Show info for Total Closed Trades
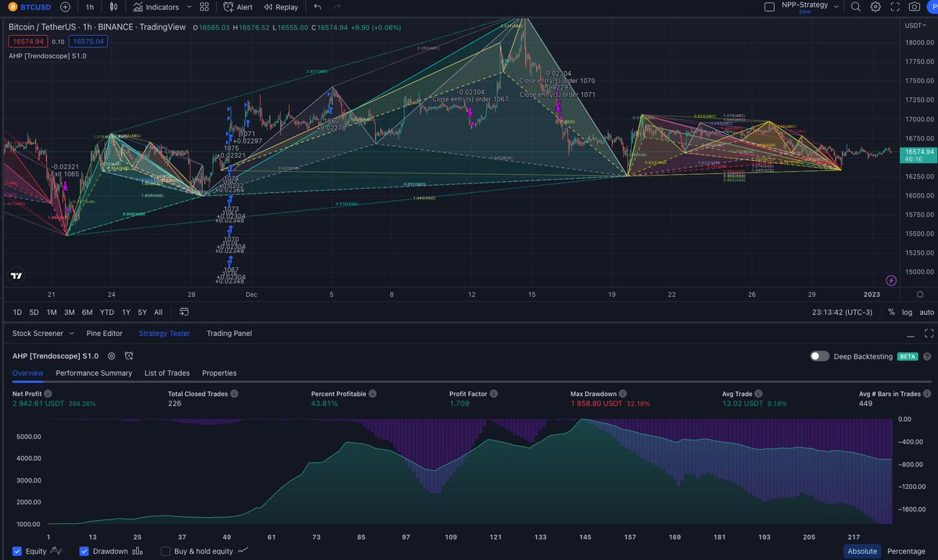Image resolution: width=938 pixels, height=560 pixels. [234, 394]
